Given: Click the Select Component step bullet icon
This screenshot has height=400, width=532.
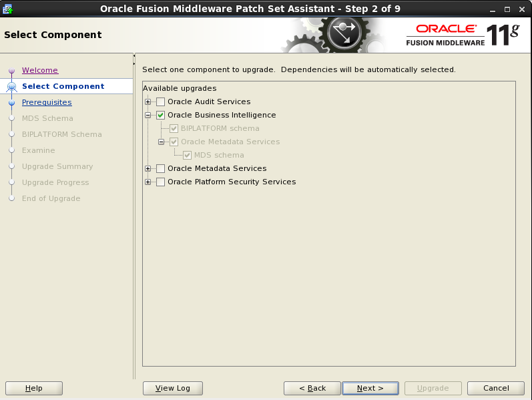Looking at the screenshot, I should point(11,87).
